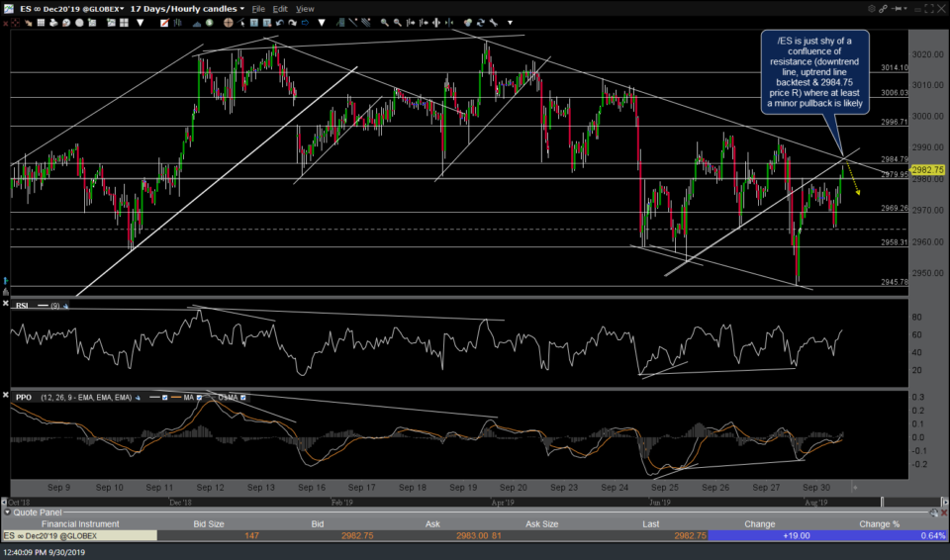
Task: Toggle the PPO white line checkbox
Action: point(164,398)
